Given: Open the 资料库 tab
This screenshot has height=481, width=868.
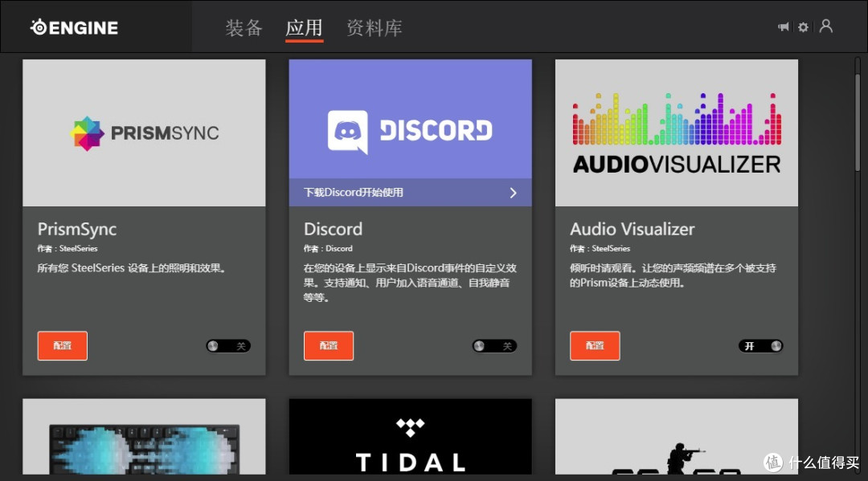Looking at the screenshot, I should 375,27.
